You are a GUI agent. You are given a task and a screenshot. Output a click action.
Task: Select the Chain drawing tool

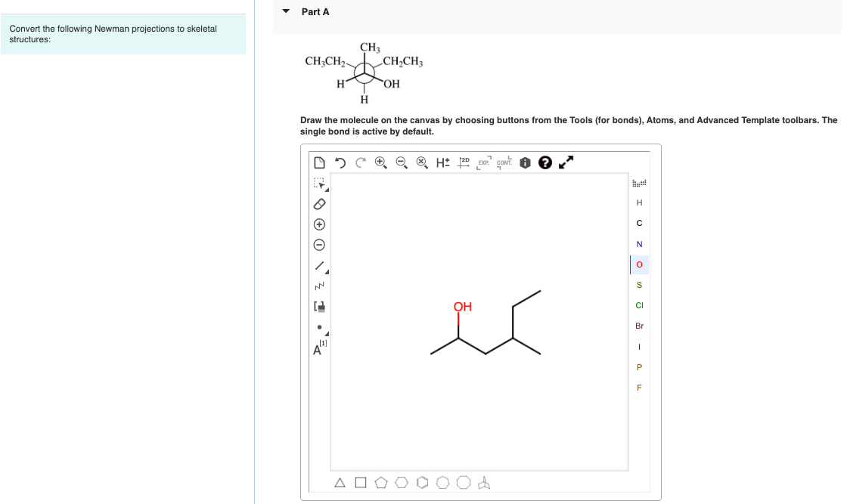[x=319, y=286]
